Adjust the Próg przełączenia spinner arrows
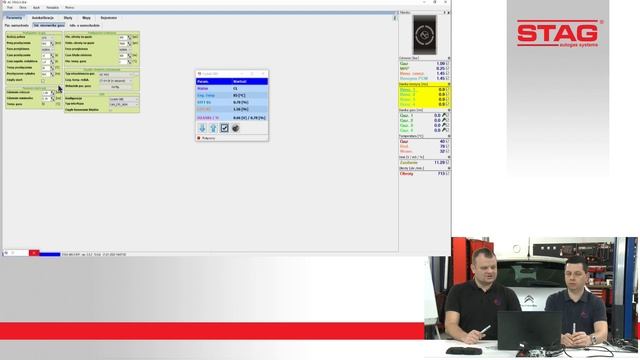The image size is (640, 360). point(52,43)
